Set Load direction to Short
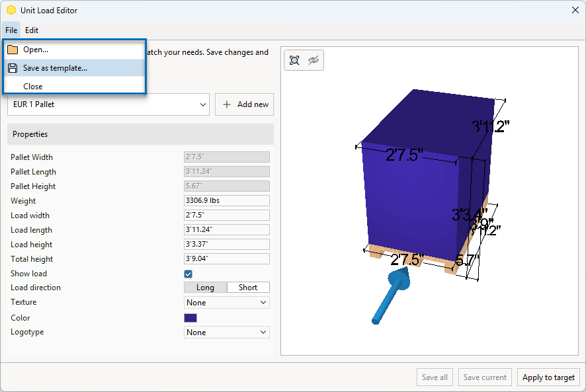Viewport: 586px width, 392px height. [x=248, y=288]
